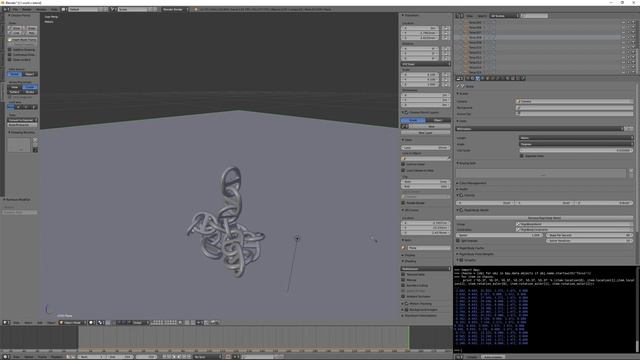This screenshot has width=640, height=360.
Task: Open the XYZ Euler rotation mode dropdown
Action: pyautogui.click(x=426, y=64)
